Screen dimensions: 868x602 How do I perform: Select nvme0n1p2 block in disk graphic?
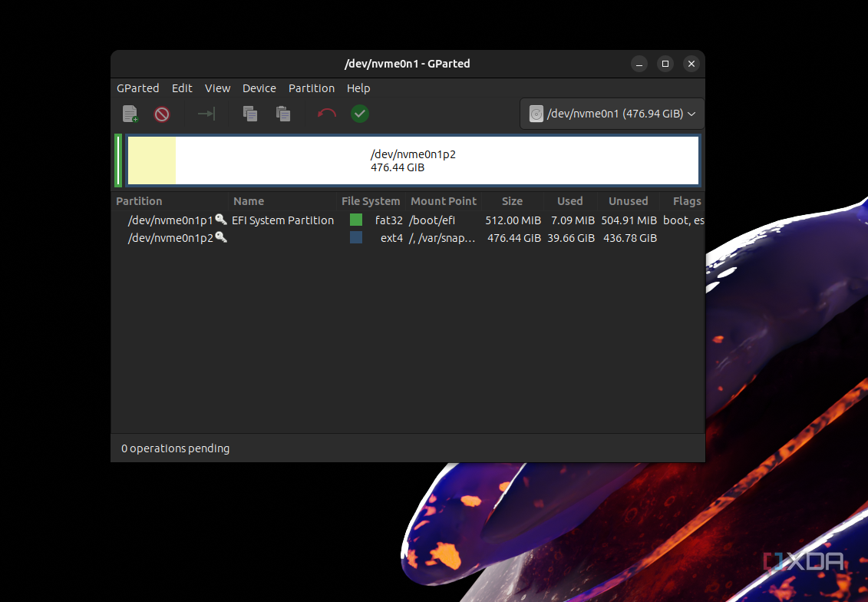pos(413,160)
